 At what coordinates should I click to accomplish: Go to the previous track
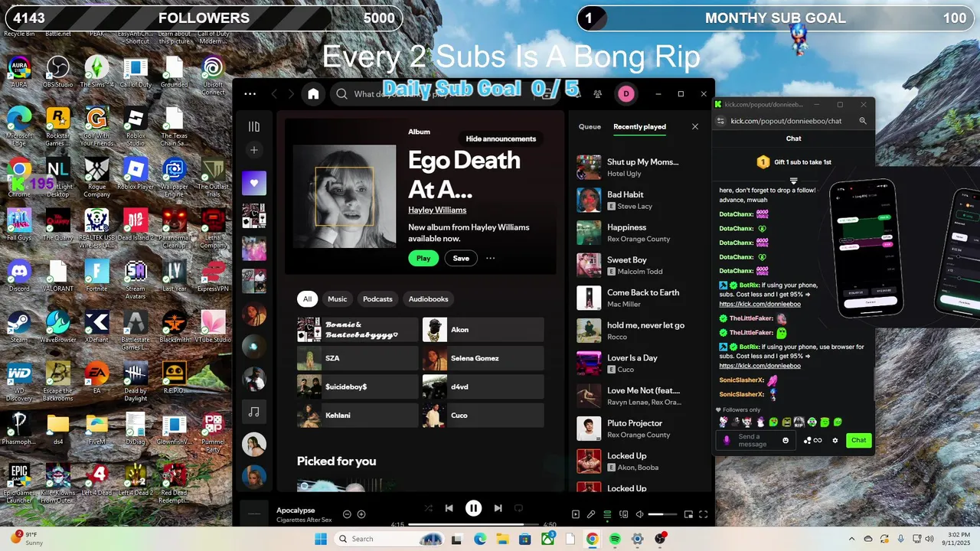[449, 508]
